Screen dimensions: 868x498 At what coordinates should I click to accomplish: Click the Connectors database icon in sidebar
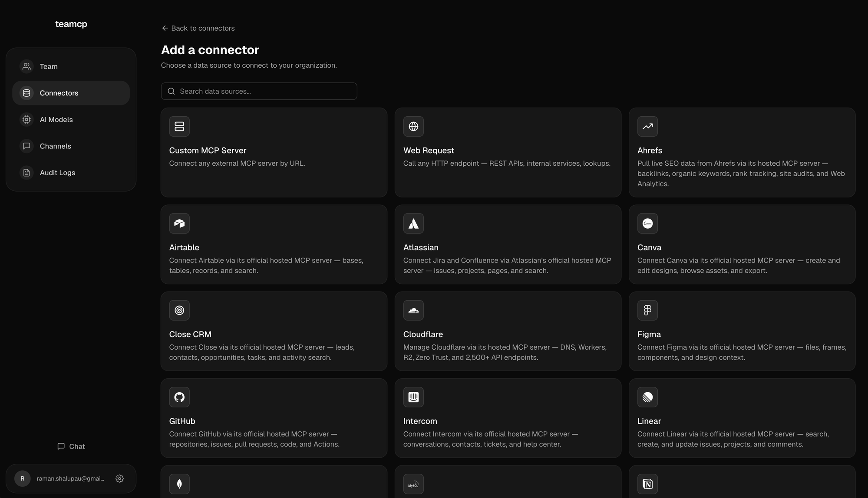point(26,93)
